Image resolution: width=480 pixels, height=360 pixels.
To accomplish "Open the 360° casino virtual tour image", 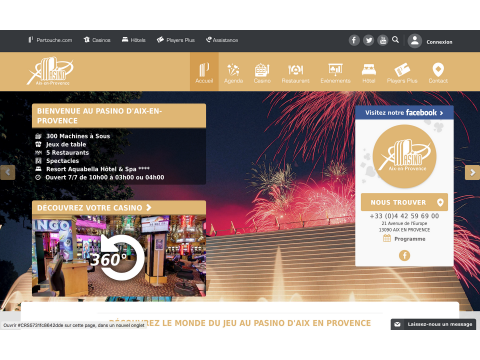I will tap(119, 256).
